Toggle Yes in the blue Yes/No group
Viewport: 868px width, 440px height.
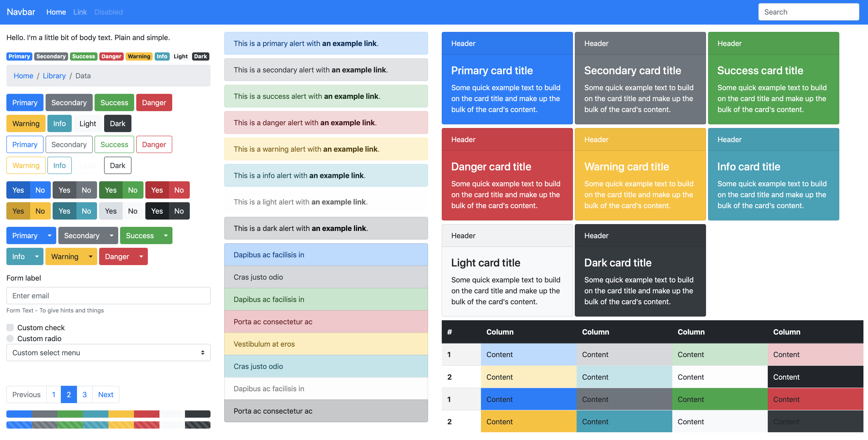(x=18, y=190)
